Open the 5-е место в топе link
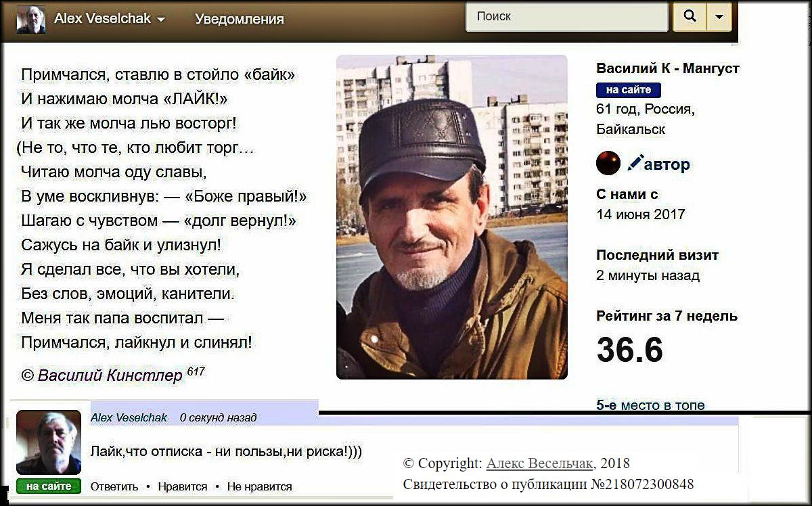 [650, 405]
